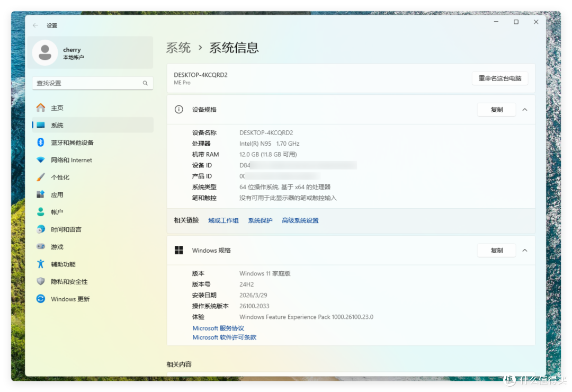The height and width of the screenshot is (392, 572).
Task: Click the 系统 breadcrumb in the heading
Action: [178, 48]
